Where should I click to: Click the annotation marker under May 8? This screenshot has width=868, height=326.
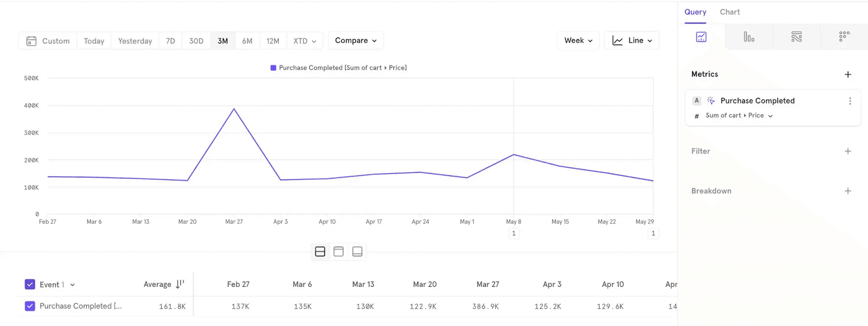513,234
